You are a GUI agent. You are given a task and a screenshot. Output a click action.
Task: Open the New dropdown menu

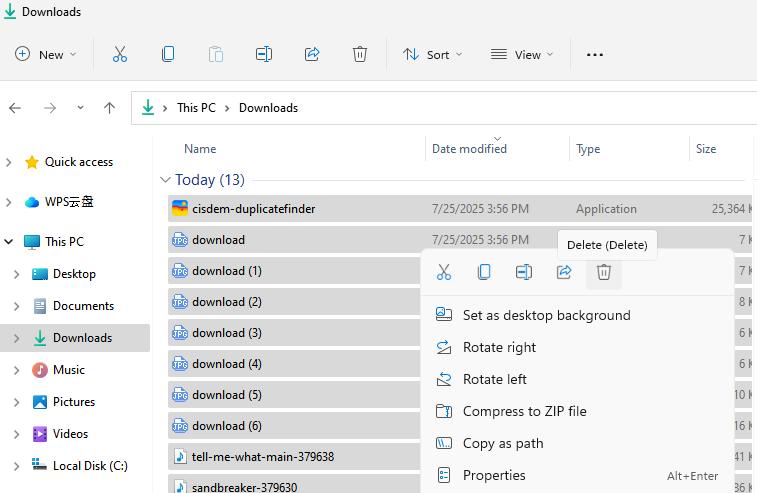(46, 54)
